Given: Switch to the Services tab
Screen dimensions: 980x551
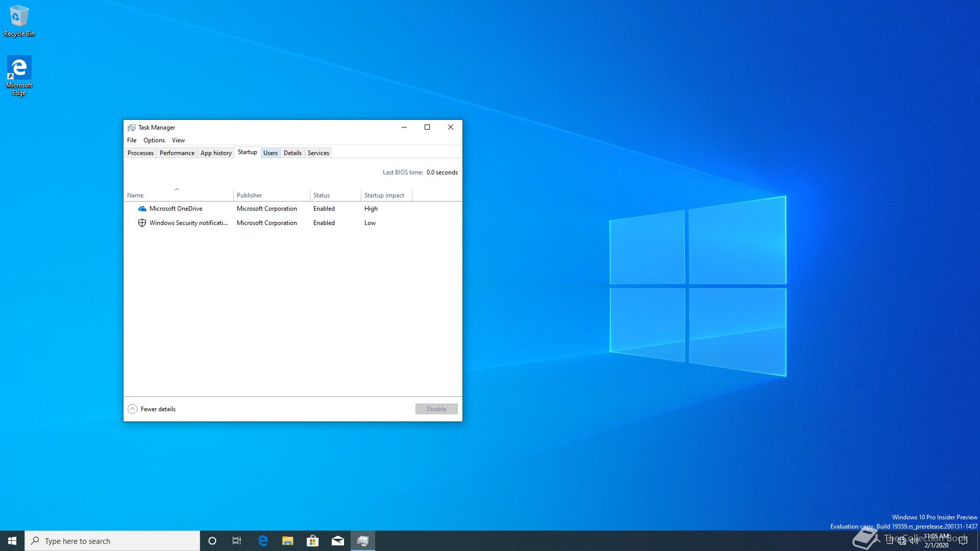Looking at the screenshot, I should click(x=318, y=153).
